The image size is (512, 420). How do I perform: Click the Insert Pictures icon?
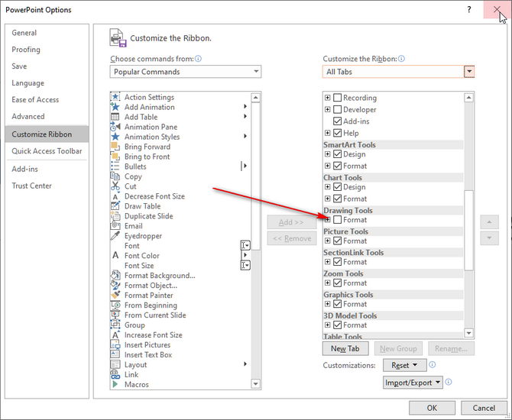115,344
